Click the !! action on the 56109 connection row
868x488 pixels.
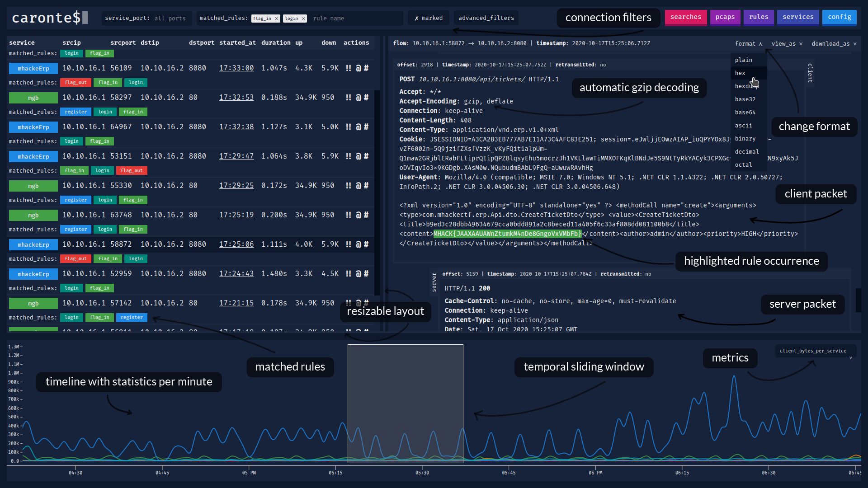(348, 68)
